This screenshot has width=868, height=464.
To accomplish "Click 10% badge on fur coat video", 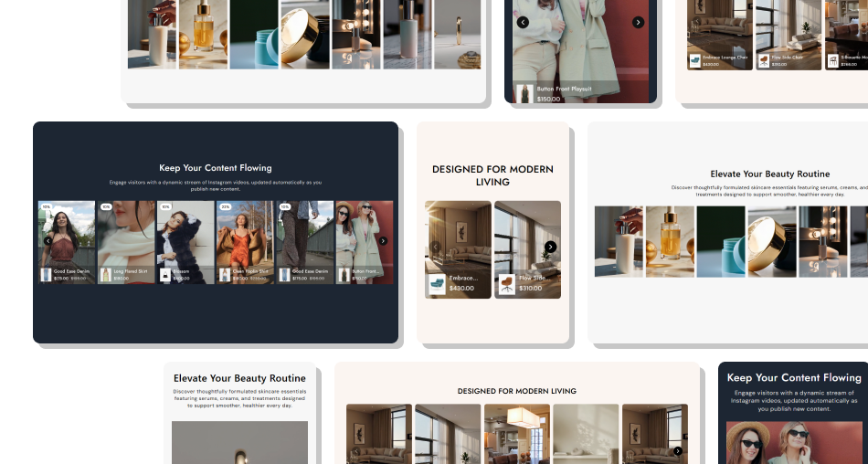I will click(165, 206).
